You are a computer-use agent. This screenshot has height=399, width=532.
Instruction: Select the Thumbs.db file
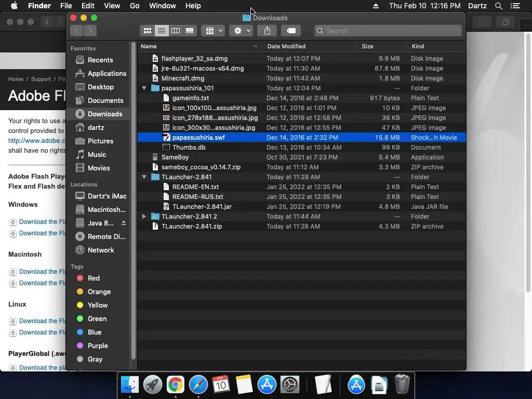coord(302,147)
